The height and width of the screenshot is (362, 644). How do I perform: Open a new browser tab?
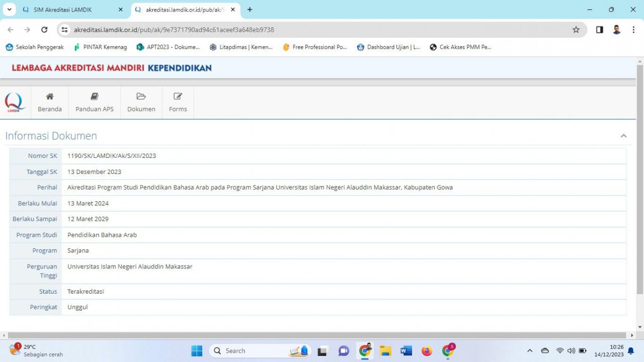click(x=250, y=10)
